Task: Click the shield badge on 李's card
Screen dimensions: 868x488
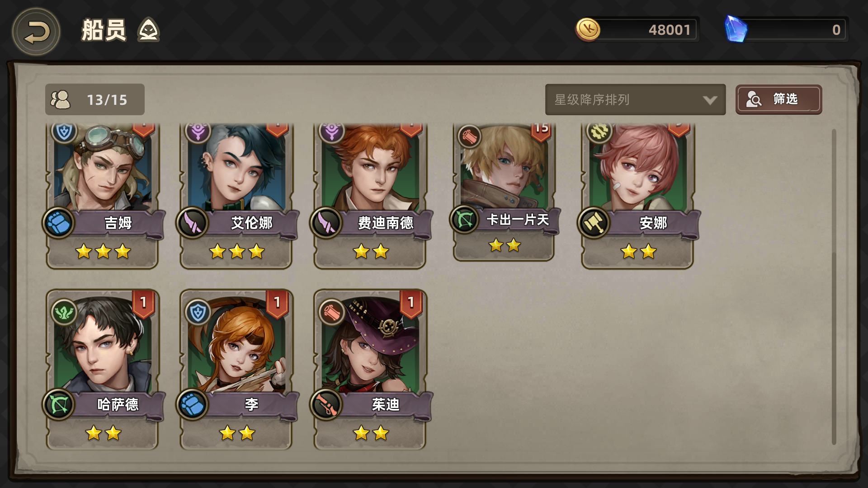Action: [198, 312]
